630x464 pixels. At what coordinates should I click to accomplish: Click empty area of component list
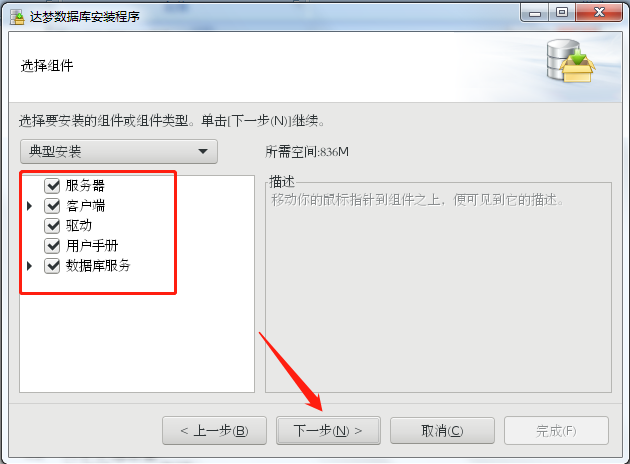tap(137, 341)
